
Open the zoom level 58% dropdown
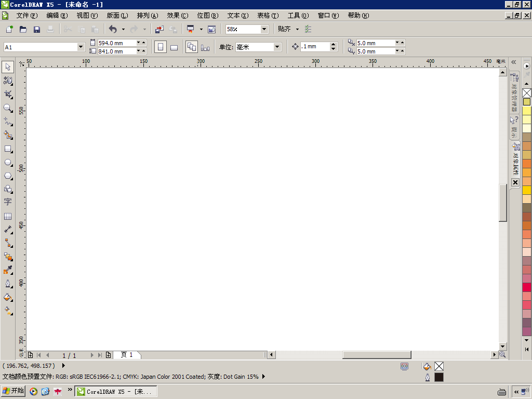[x=264, y=29]
